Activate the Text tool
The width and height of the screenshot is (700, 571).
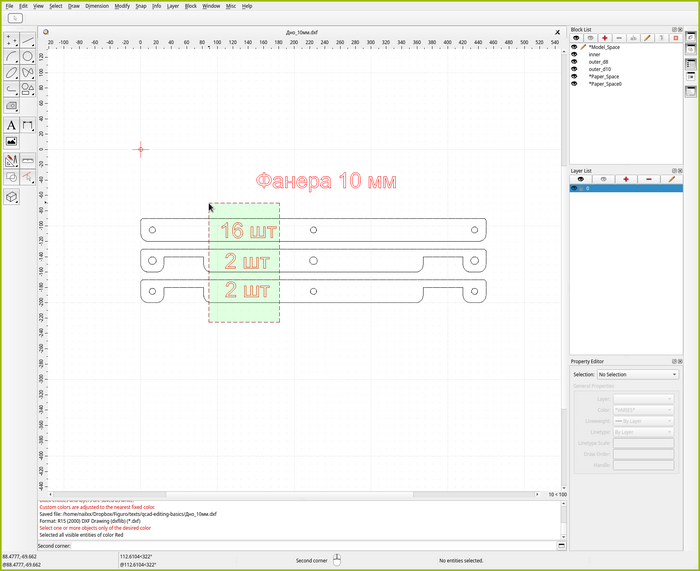pos(11,125)
